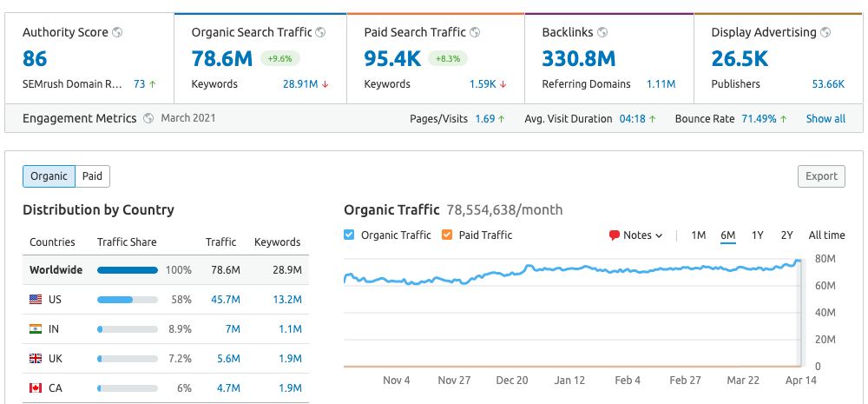Click CA keywords value 1.9M
Image resolution: width=868 pixels, height=404 pixels.
pos(290,388)
